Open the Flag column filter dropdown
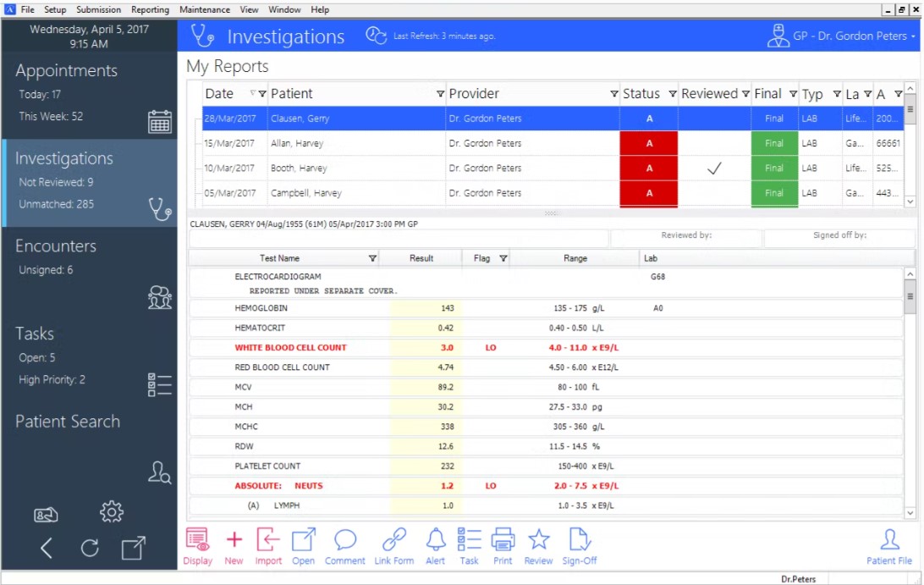Viewport: 924px width, 585px height. (x=503, y=258)
